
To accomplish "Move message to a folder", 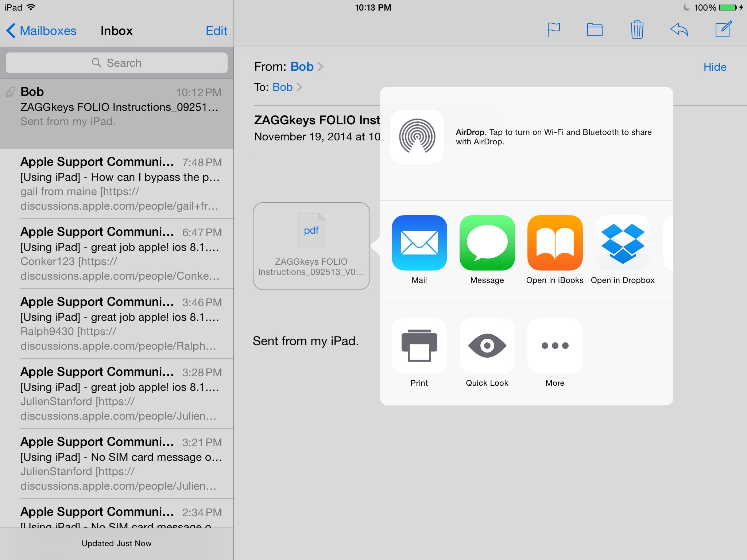I will [595, 30].
